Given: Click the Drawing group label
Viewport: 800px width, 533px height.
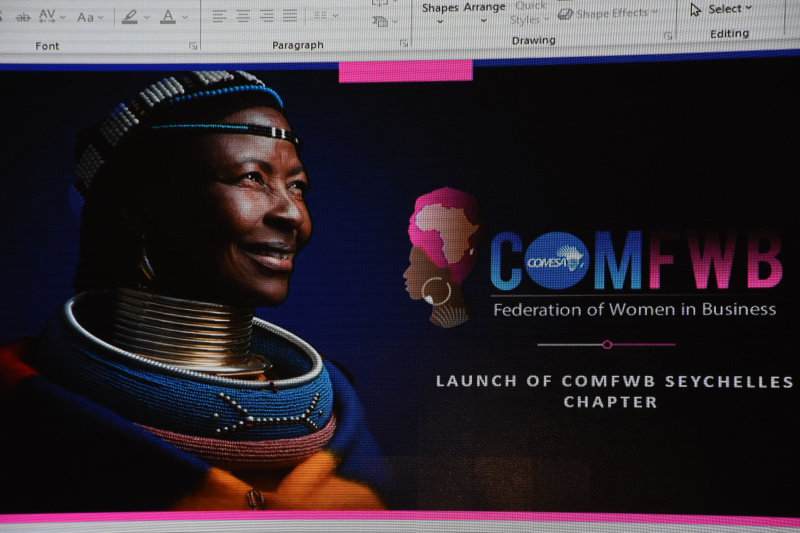Looking at the screenshot, I should pos(534,40).
